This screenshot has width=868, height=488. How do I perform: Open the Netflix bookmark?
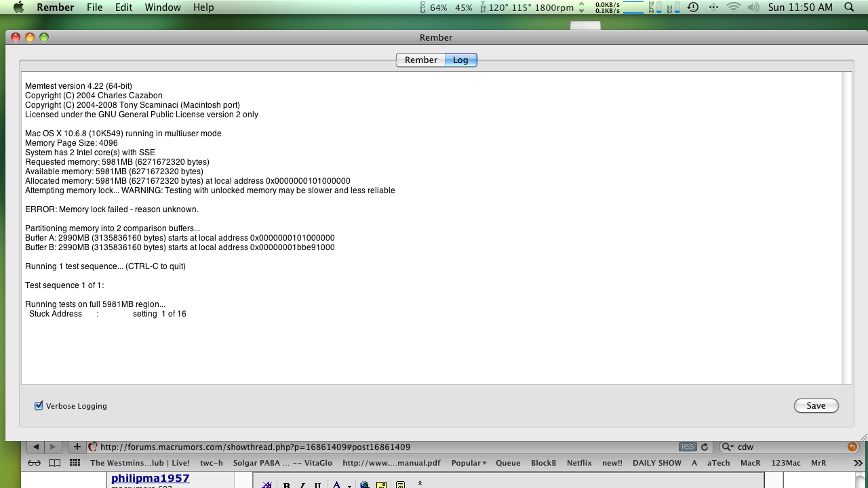coord(580,463)
